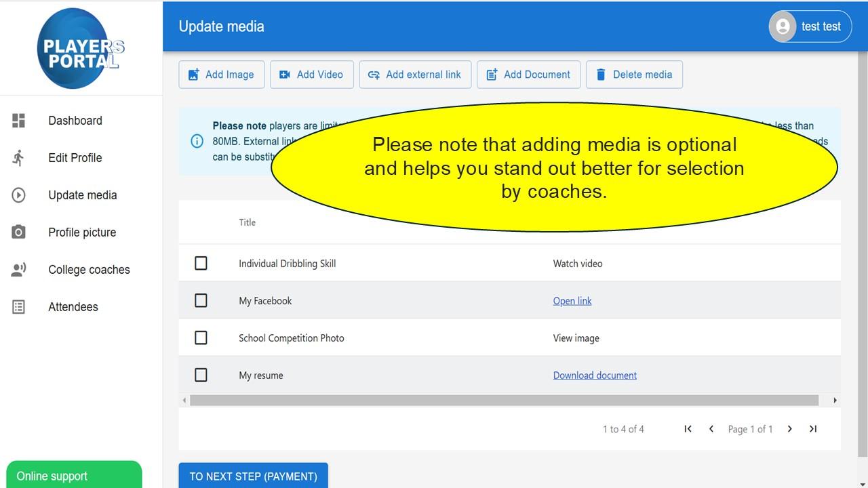The height and width of the screenshot is (488, 868).
Task: Open Dashboard from the sidebar
Action: 81,121
